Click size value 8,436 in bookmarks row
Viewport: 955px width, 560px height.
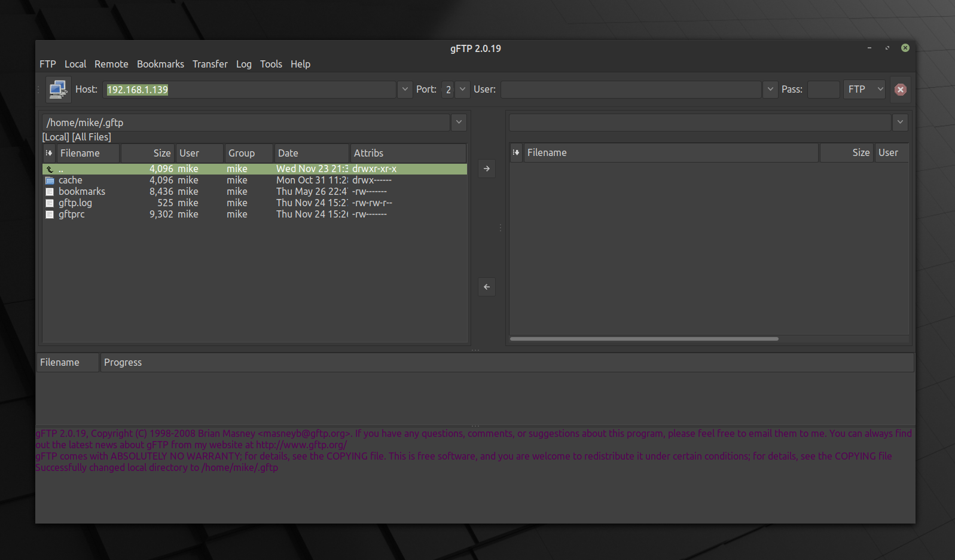(161, 192)
